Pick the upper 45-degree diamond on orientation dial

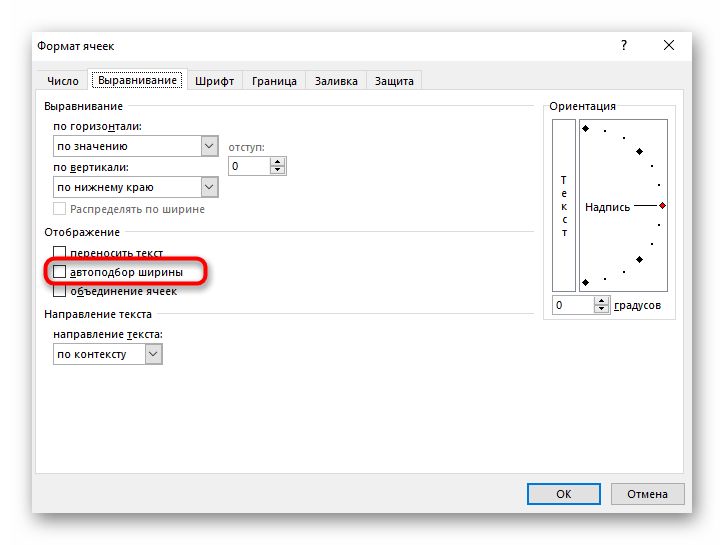click(x=640, y=151)
